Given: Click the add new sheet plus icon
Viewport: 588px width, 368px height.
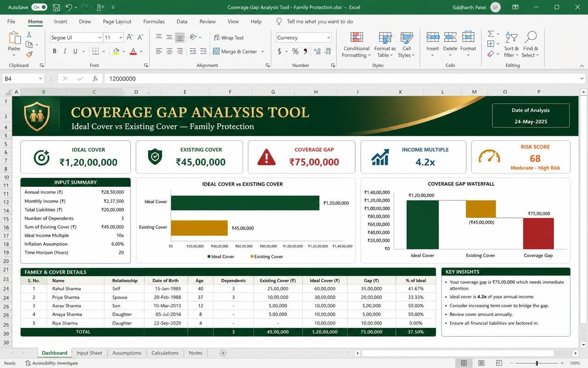Looking at the screenshot, I should [223, 353].
